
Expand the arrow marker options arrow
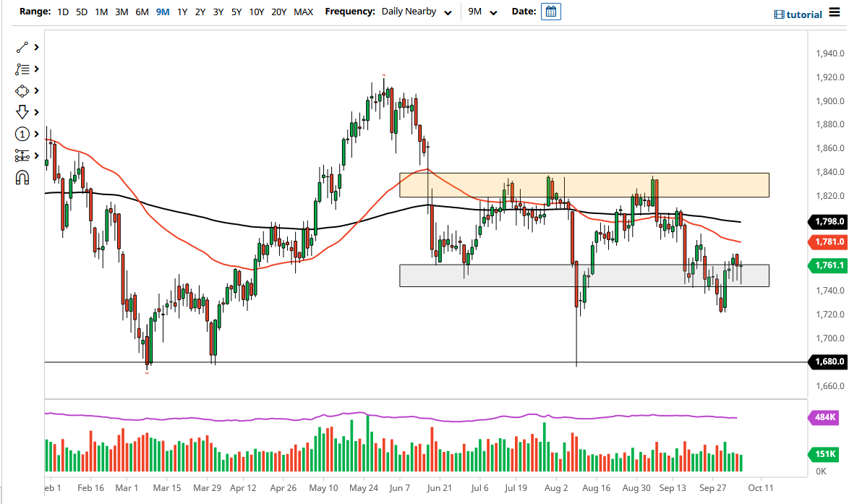tap(37, 112)
